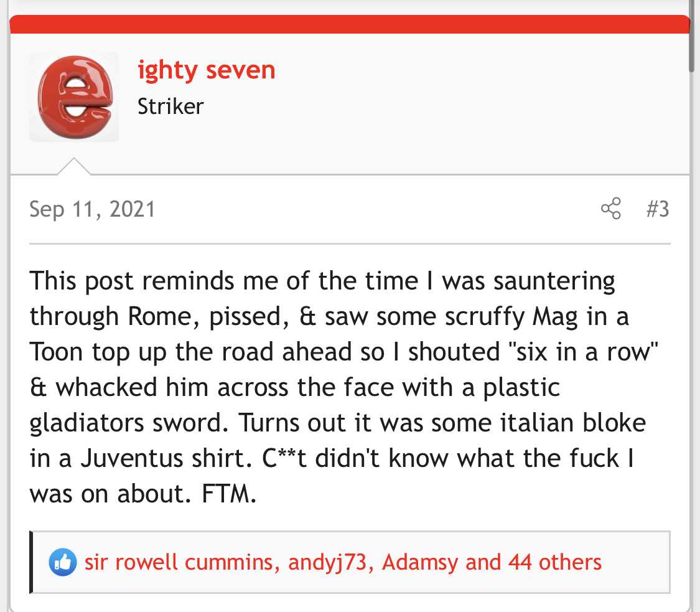Click the first line starting "This post reminds"

coord(322,281)
